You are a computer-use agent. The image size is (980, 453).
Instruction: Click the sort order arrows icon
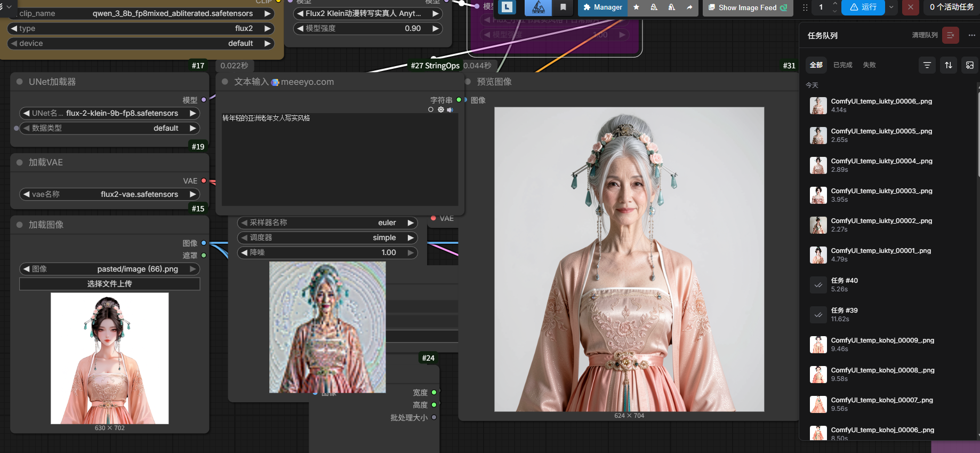(949, 65)
